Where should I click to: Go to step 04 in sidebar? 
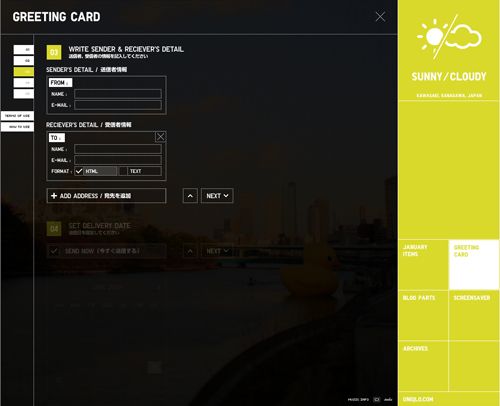click(x=24, y=83)
